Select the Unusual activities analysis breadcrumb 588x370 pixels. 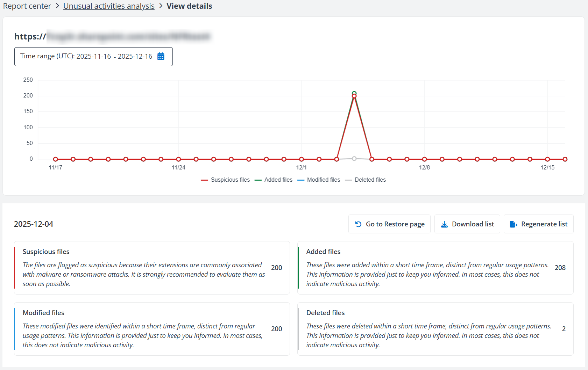pos(109,6)
